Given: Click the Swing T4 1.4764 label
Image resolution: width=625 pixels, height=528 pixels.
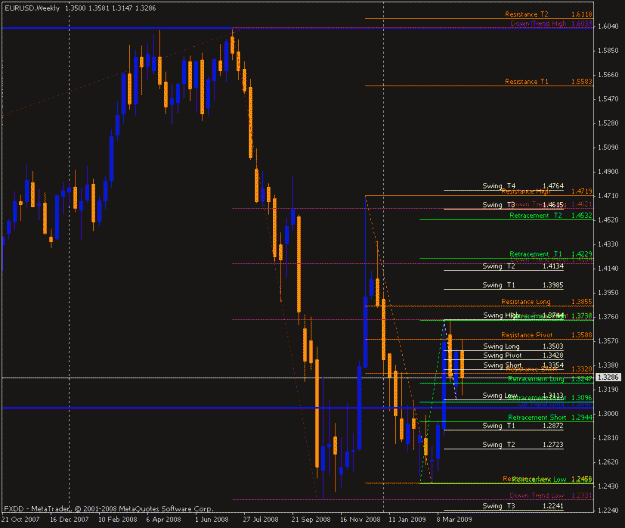Looking at the screenshot, I should pos(523,186).
